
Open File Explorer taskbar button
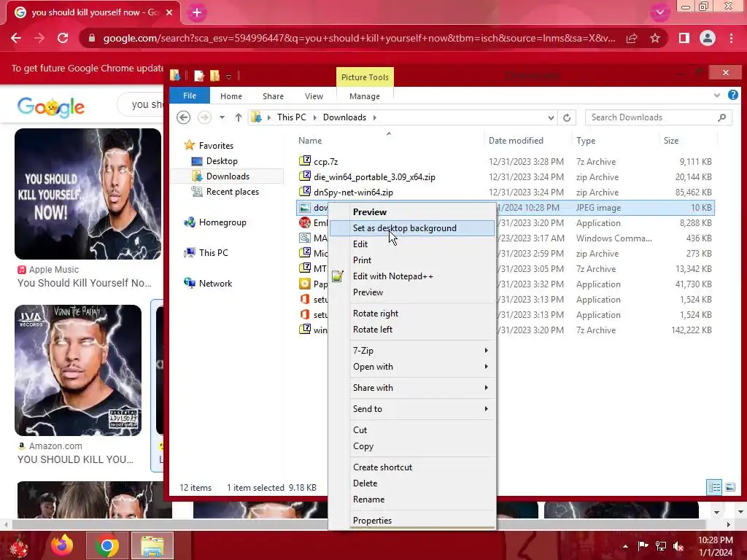(x=152, y=545)
